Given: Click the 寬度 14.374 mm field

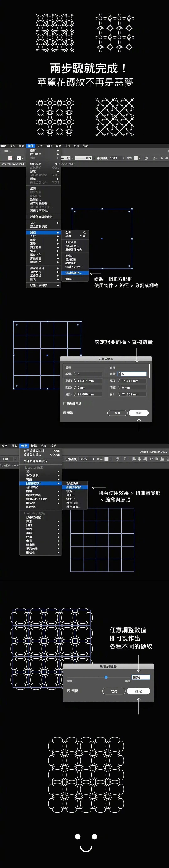Looking at the screenshot, I should point(134,381).
